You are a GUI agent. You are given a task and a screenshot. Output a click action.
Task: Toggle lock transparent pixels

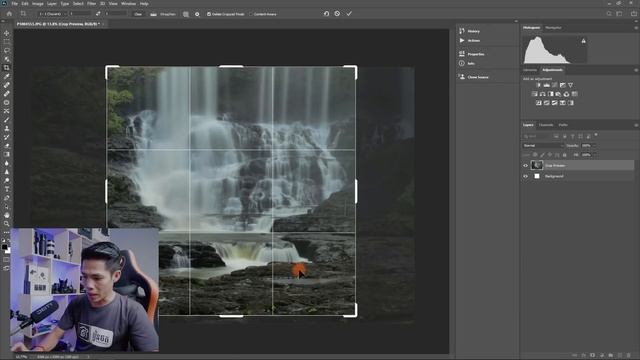click(x=535, y=155)
